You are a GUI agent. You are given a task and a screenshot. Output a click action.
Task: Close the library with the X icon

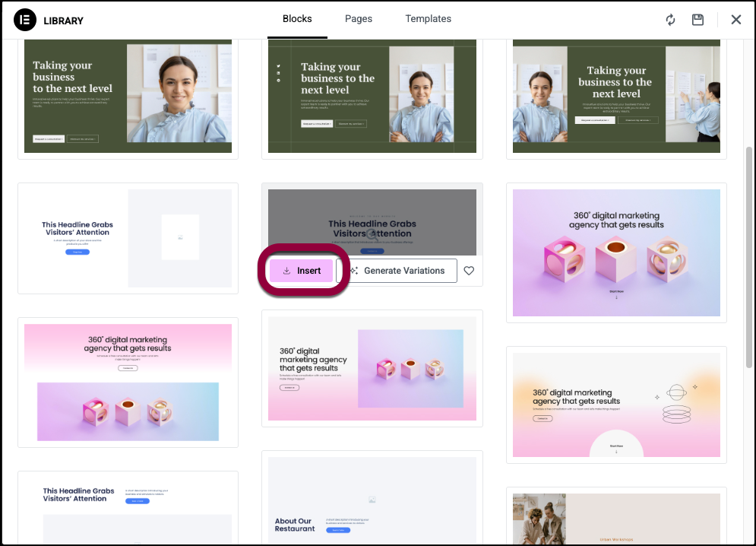pos(735,19)
